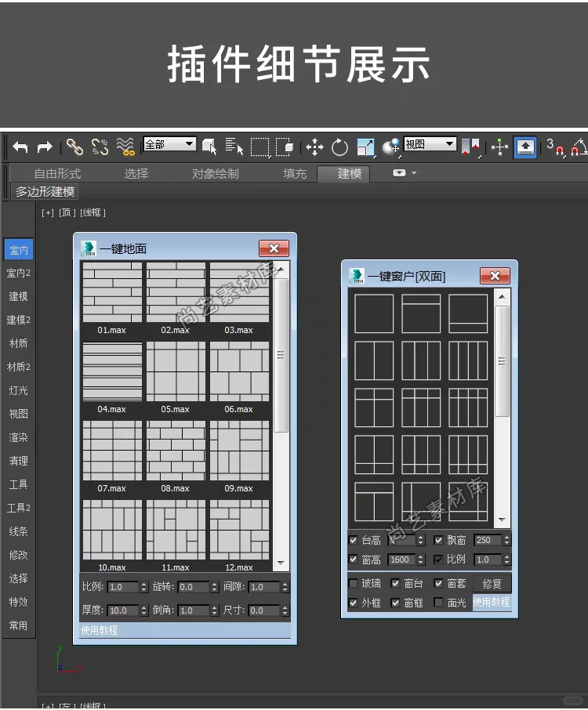Increase 旋转 value with spinner arrows
Viewport: 588px width, 710px height.
pos(215,584)
